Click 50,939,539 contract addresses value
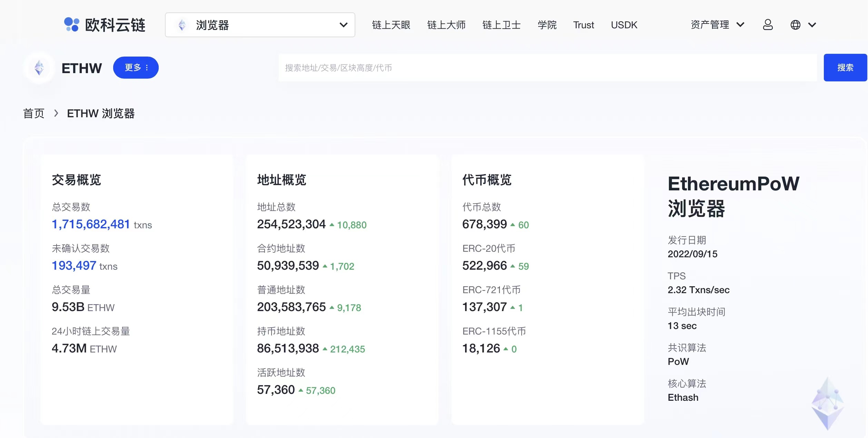Screen dimensions: 868x438 pyautogui.click(x=288, y=266)
